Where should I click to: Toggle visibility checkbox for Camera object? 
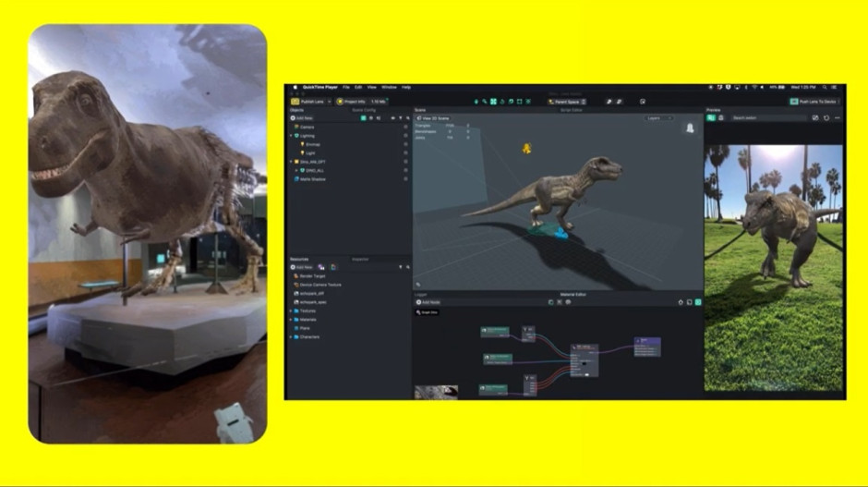tap(405, 127)
